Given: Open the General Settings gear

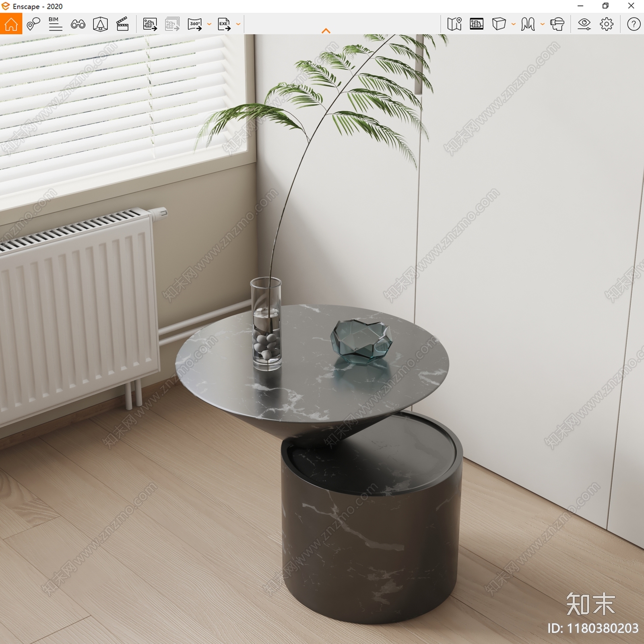Looking at the screenshot, I should [x=607, y=24].
